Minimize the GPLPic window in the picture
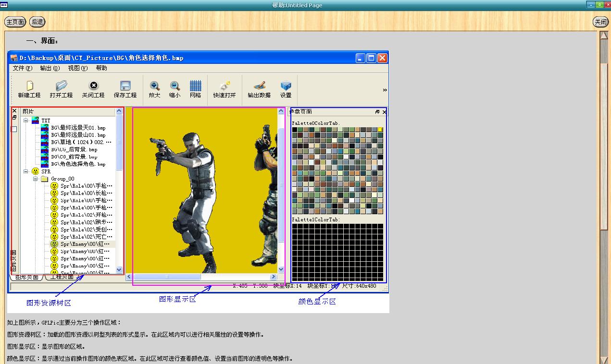 tap(361, 58)
